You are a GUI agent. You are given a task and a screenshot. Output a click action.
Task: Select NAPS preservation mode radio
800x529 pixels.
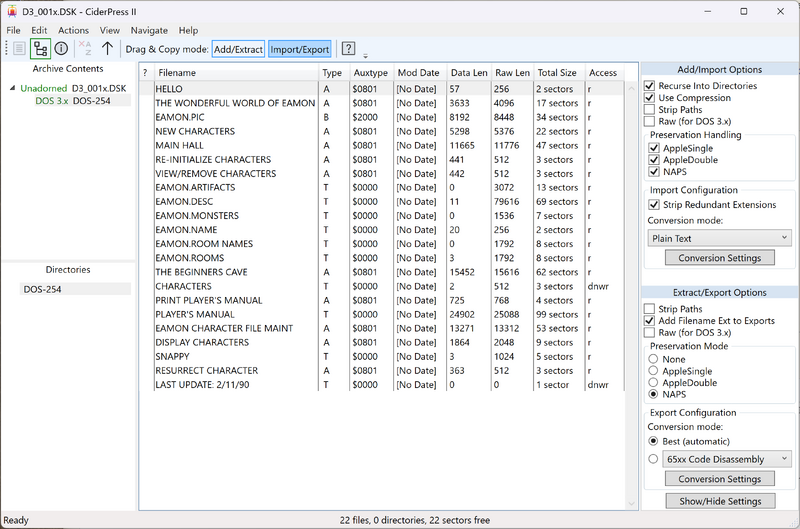click(x=653, y=394)
